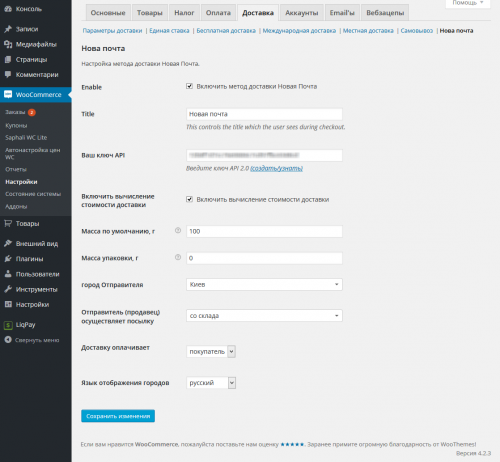Click the green LiqPay icon
The width and height of the screenshot is (500, 462).
(x=8, y=325)
